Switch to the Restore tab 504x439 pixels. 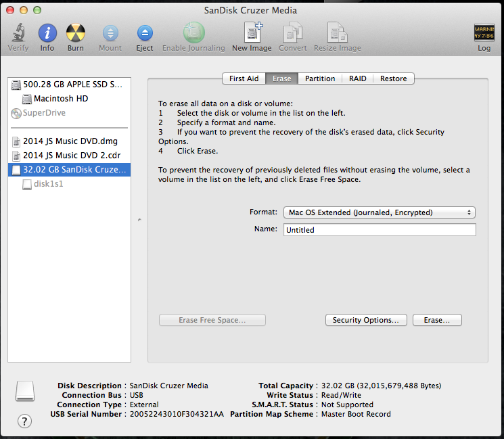point(394,78)
